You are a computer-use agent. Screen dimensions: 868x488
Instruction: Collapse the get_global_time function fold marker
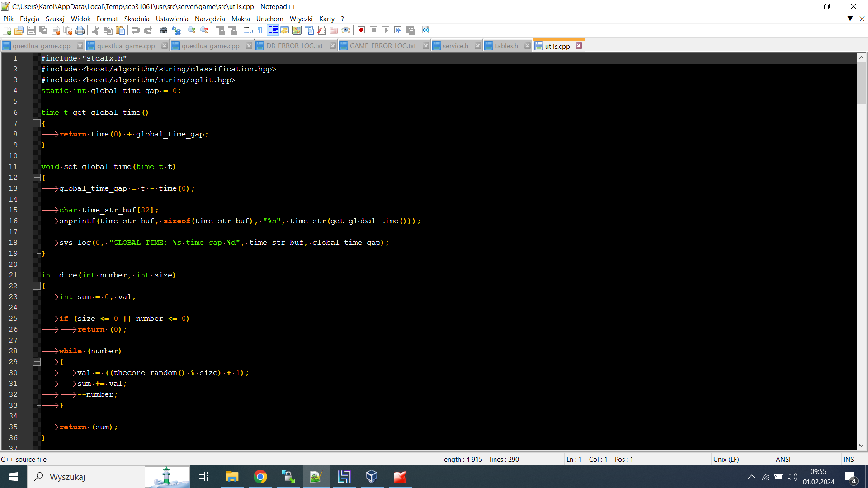pyautogui.click(x=37, y=123)
